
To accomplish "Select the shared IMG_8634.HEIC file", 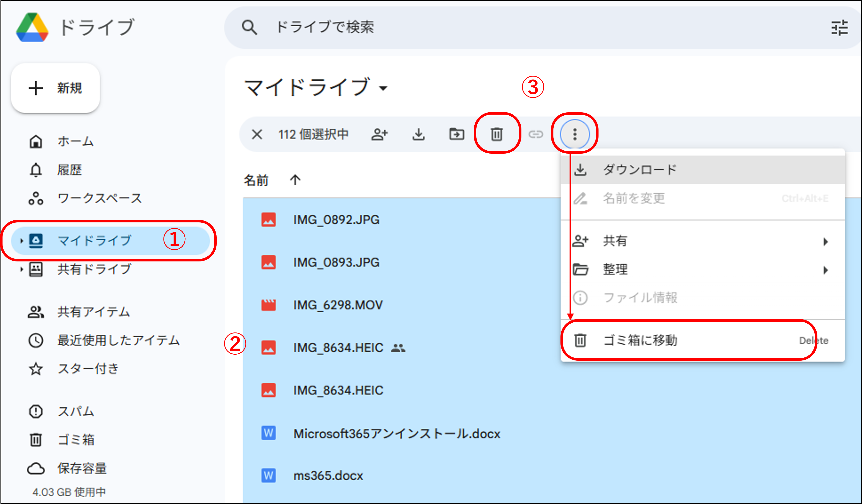I will point(402,348).
